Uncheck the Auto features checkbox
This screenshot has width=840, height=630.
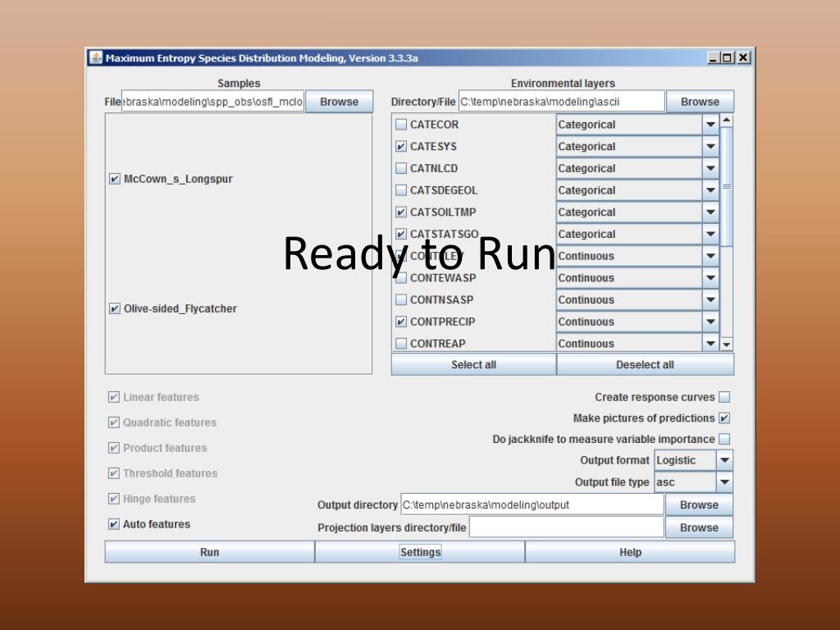coord(113,524)
